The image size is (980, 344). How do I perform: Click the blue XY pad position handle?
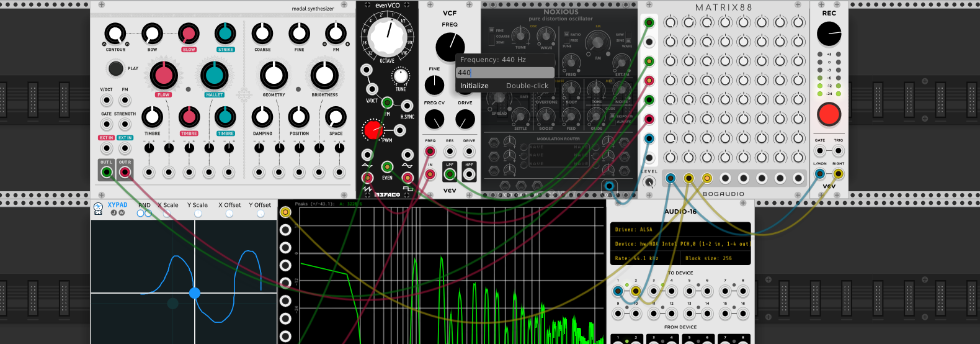point(195,292)
